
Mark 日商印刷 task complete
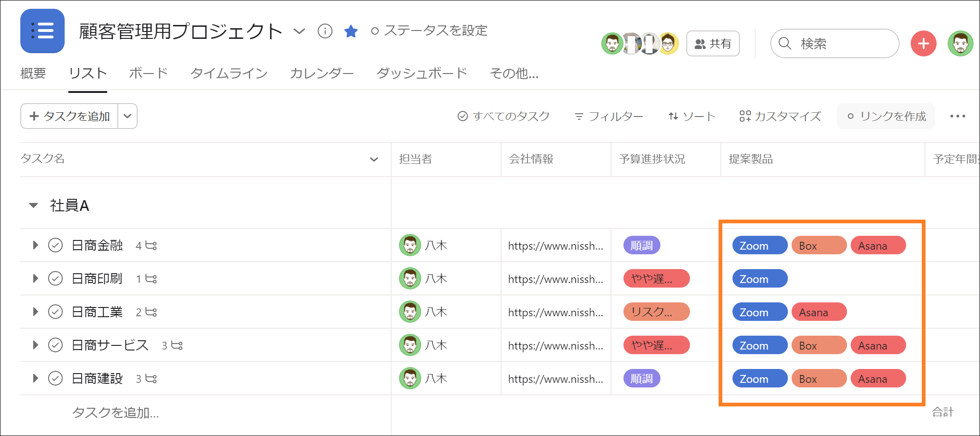click(55, 278)
